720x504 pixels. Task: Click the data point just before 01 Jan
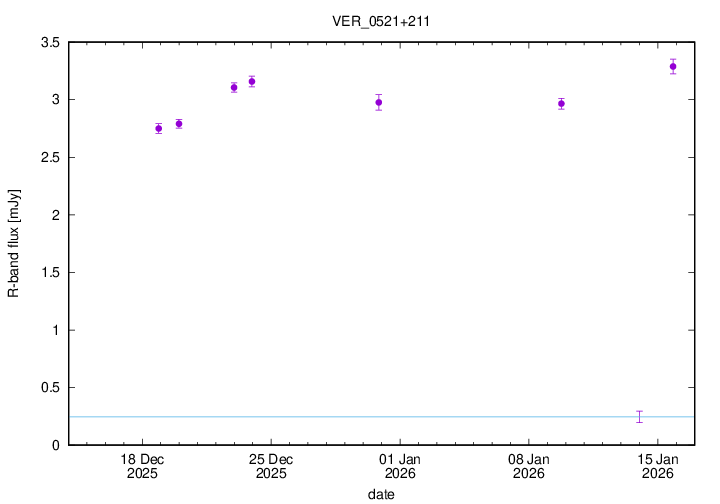379,102
